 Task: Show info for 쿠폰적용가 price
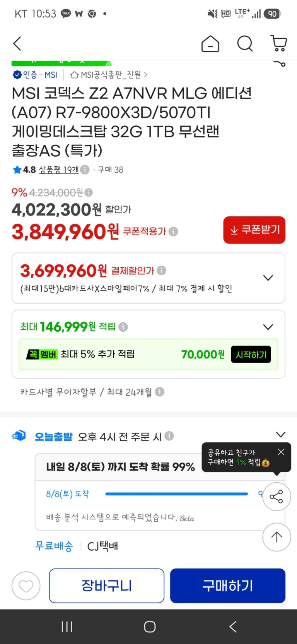(173, 231)
